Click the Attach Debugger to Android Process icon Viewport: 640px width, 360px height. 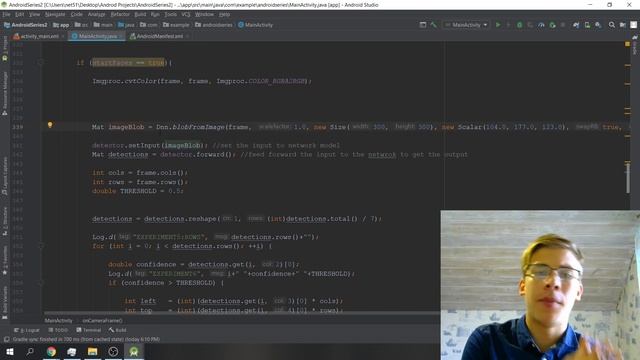[x=552, y=25]
